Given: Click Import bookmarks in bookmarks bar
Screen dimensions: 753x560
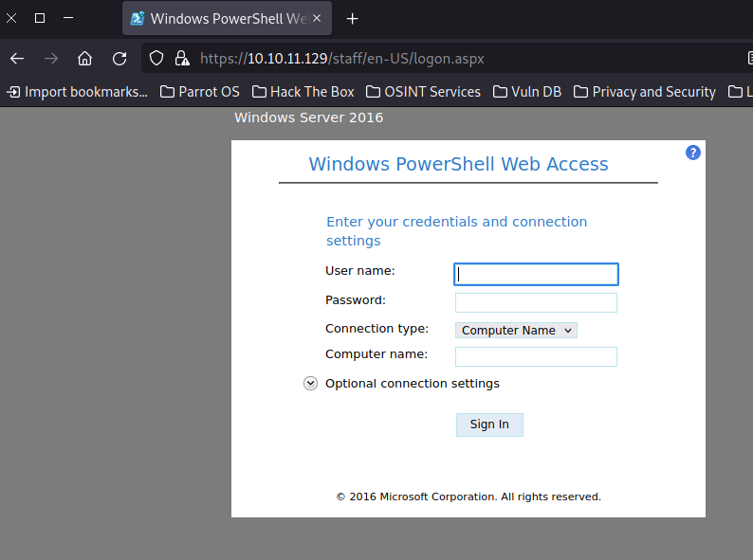Looking at the screenshot, I should (77, 92).
